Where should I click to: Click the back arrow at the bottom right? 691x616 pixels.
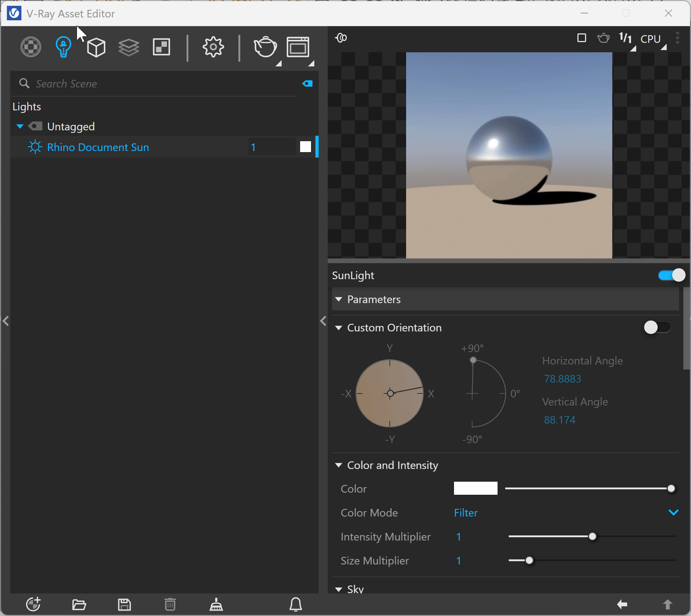tap(622, 604)
